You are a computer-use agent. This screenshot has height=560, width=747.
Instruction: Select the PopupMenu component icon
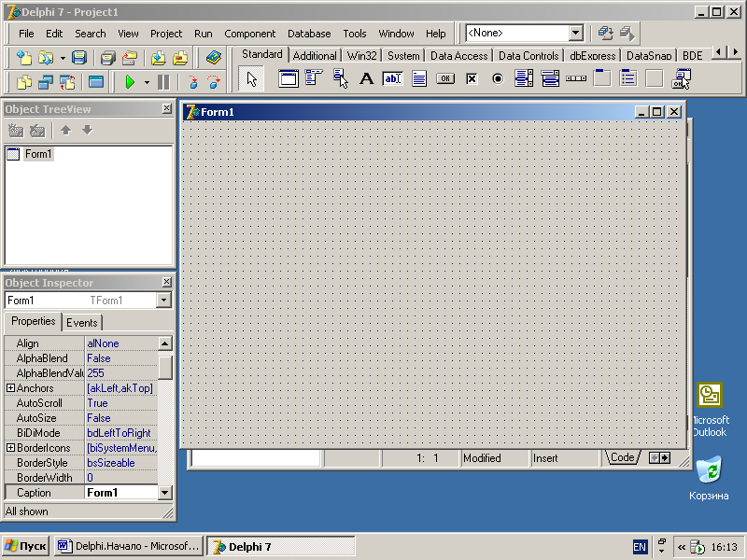click(340, 78)
